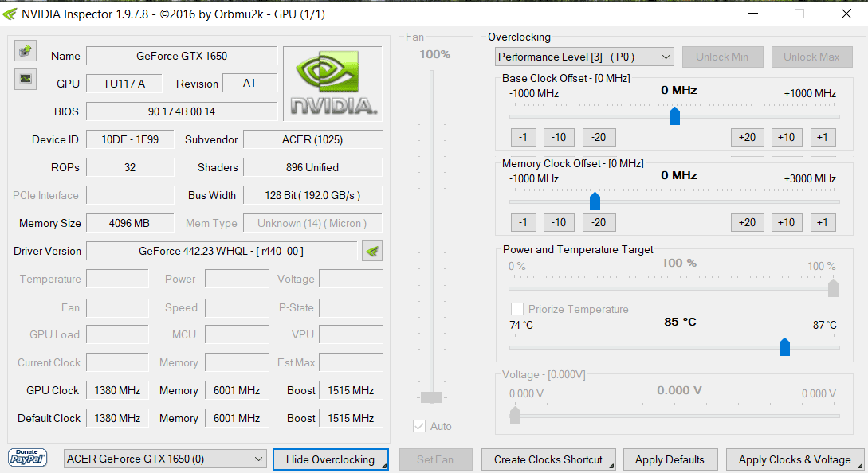The image size is (868, 473).
Task: Click -10 under Memory Clock Offset
Action: (559, 222)
